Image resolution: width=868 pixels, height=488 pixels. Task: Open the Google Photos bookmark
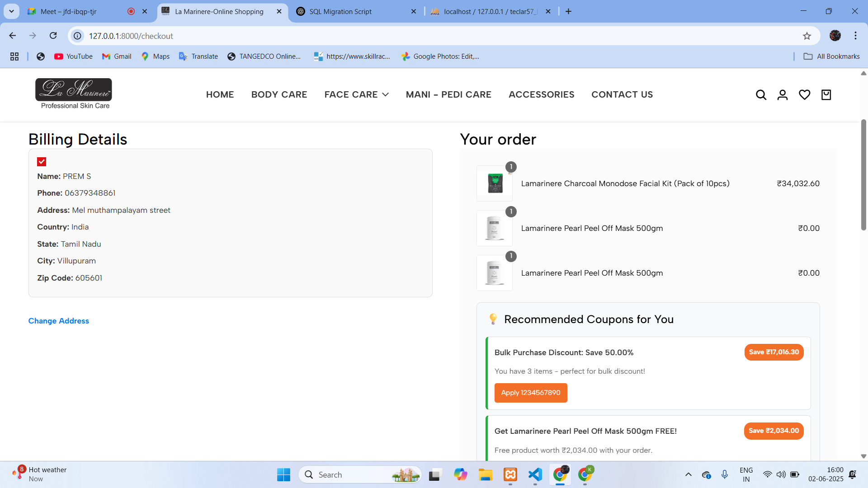click(440, 56)
